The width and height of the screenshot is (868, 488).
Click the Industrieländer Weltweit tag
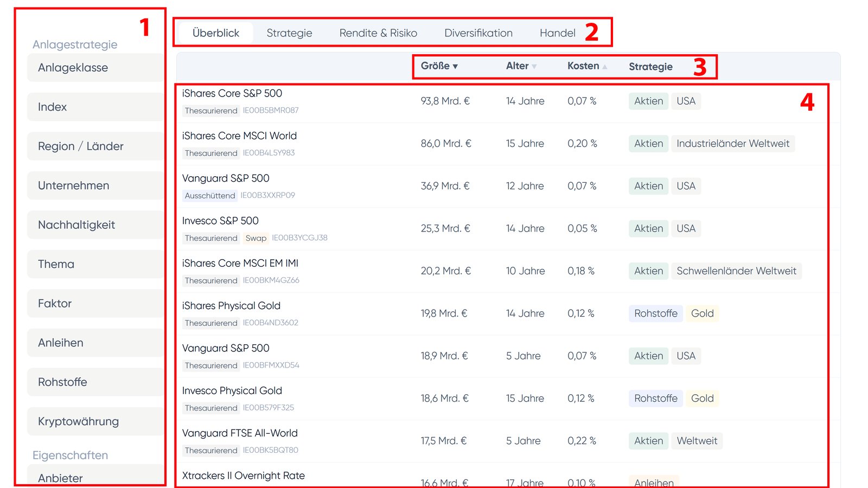732,144
